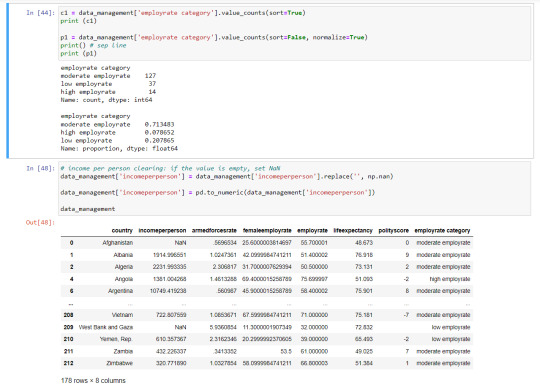The width and height of the screenshot is (540, 388).
Task: Click row index 208
Action: [x=69, y=315]
